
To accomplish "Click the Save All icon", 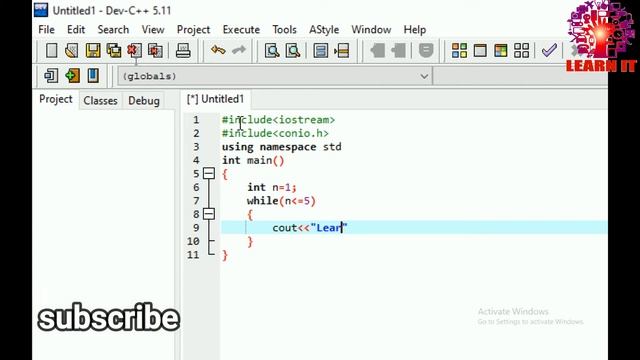I will 114,51.
